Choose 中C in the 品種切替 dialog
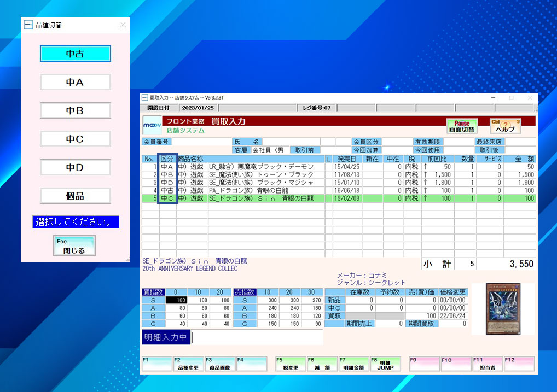 (x=76, y=139)
